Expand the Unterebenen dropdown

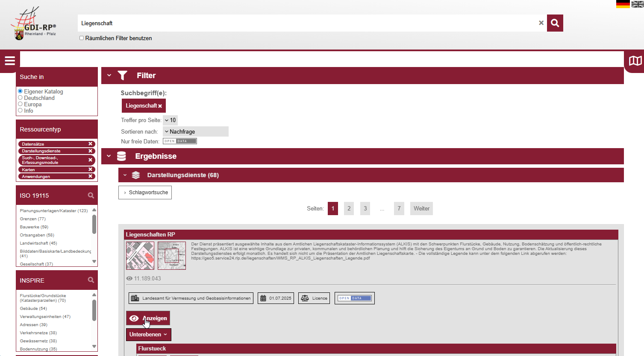tap(148, 335)
